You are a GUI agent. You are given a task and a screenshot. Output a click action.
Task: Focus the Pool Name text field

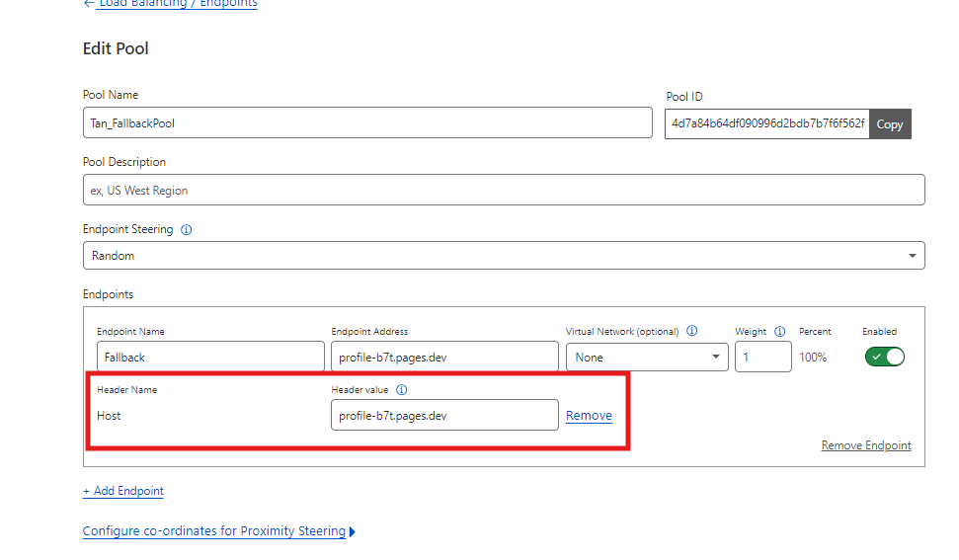pos(367,123)
